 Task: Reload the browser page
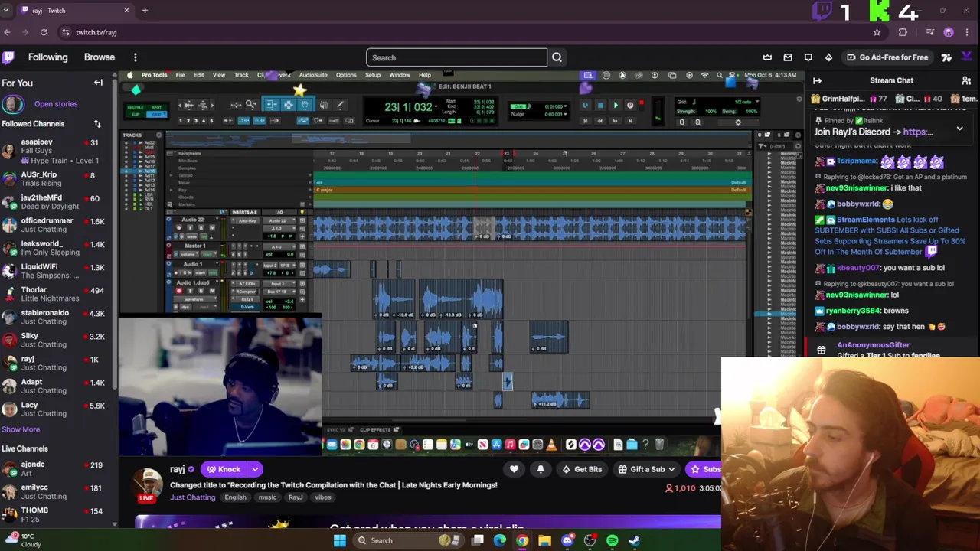pos(44,32)
